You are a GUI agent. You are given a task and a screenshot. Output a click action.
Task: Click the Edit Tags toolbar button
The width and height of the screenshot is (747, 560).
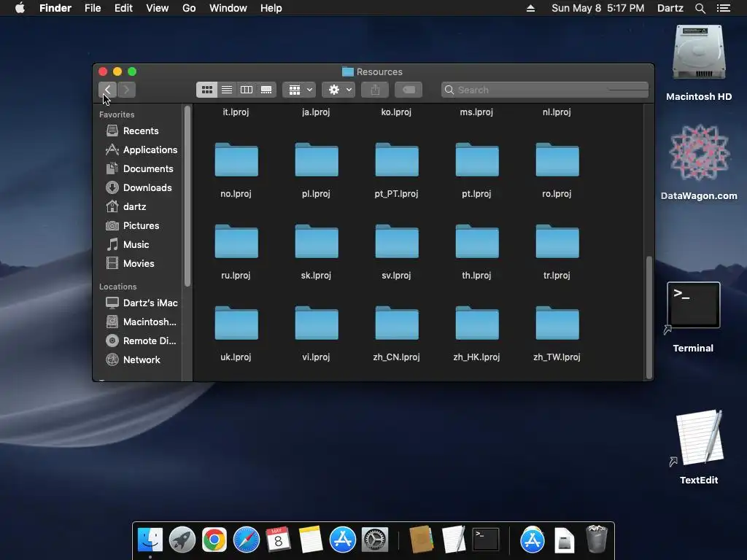click(x=409, y=90)
